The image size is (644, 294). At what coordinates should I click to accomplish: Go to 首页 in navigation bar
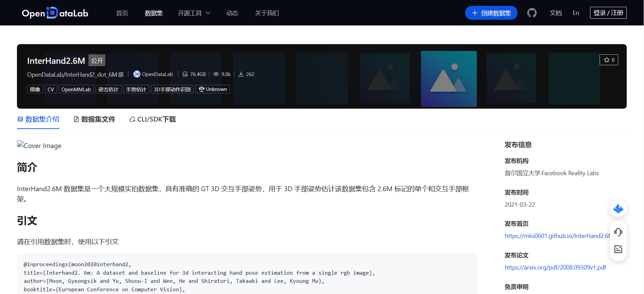(122, 13)
